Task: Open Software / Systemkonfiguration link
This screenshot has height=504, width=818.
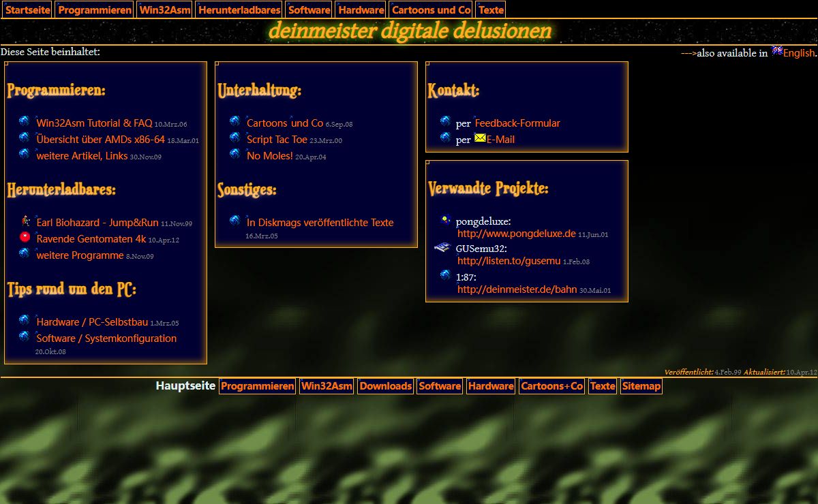Action: (106, 338)
